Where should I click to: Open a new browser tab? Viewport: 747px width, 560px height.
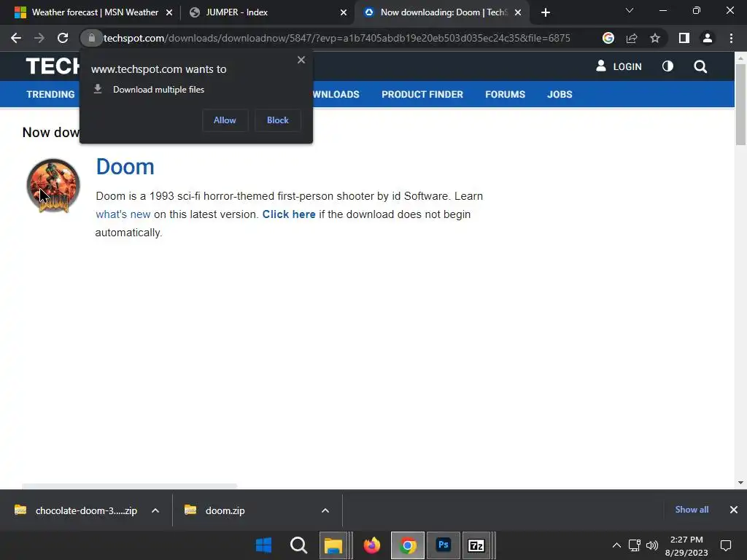pyautogui.click(x=546, y=12)
